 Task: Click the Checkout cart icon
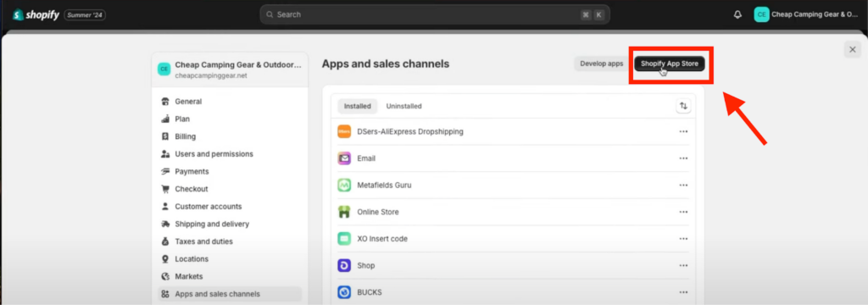pyautogui.click(x=164, y=189)
